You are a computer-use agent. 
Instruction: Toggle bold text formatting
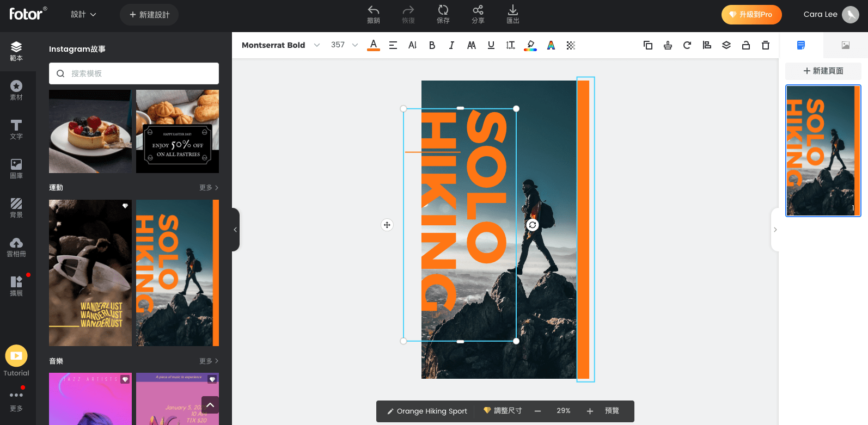coord(432,45)
